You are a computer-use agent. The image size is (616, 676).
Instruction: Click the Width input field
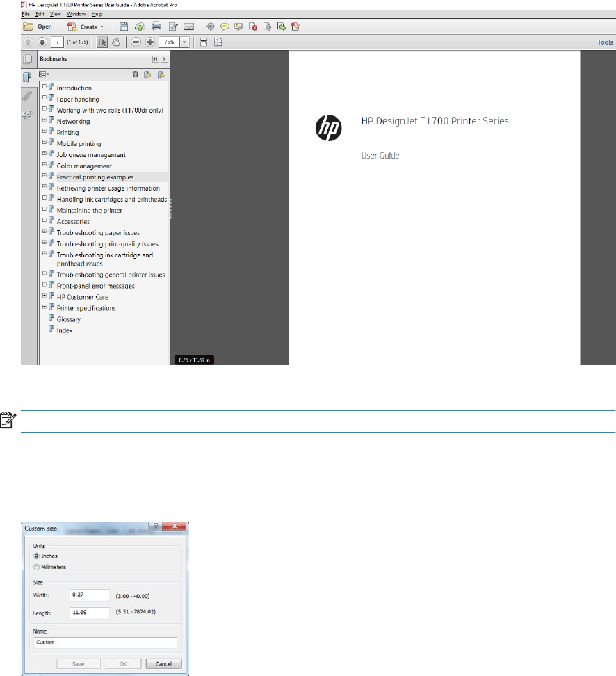point(90,595)
